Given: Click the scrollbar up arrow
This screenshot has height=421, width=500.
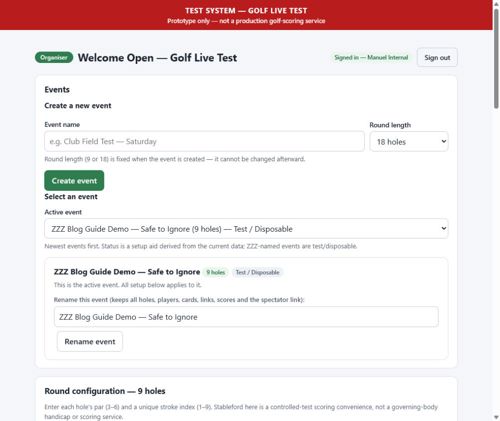Looking at the screenshot, I should [496, 4].
